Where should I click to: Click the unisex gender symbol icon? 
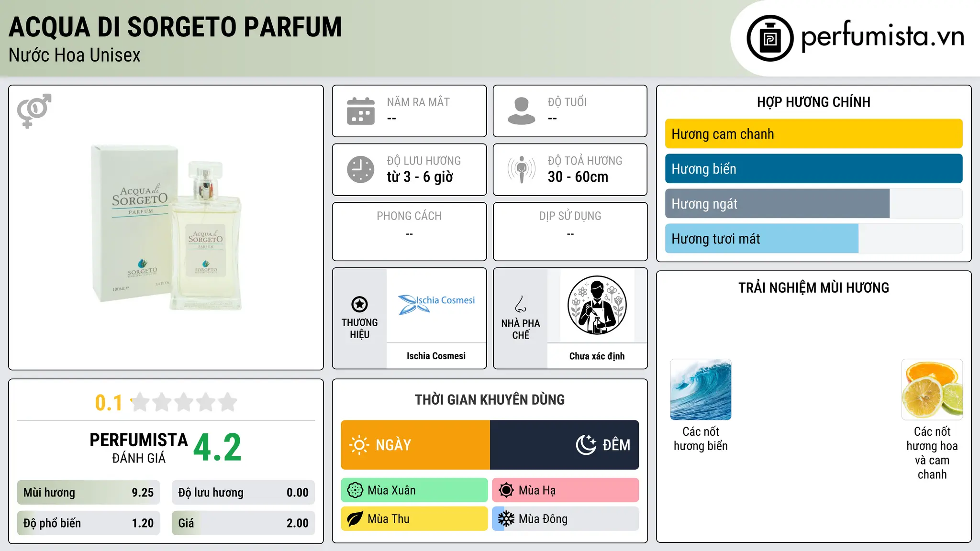[34, 110]
